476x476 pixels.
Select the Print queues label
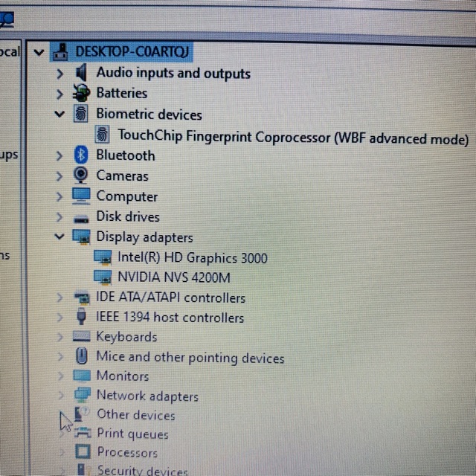click(x=132, y=434)
